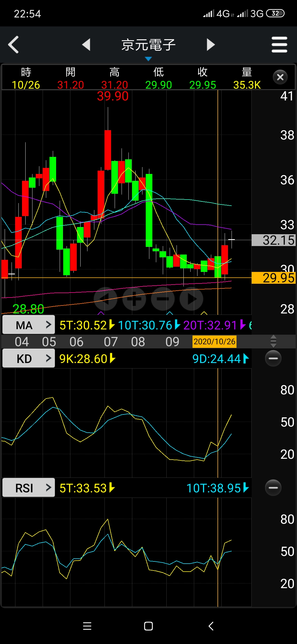
Task: Open the RSI indicator selector
Action: (x=29, y=488)
